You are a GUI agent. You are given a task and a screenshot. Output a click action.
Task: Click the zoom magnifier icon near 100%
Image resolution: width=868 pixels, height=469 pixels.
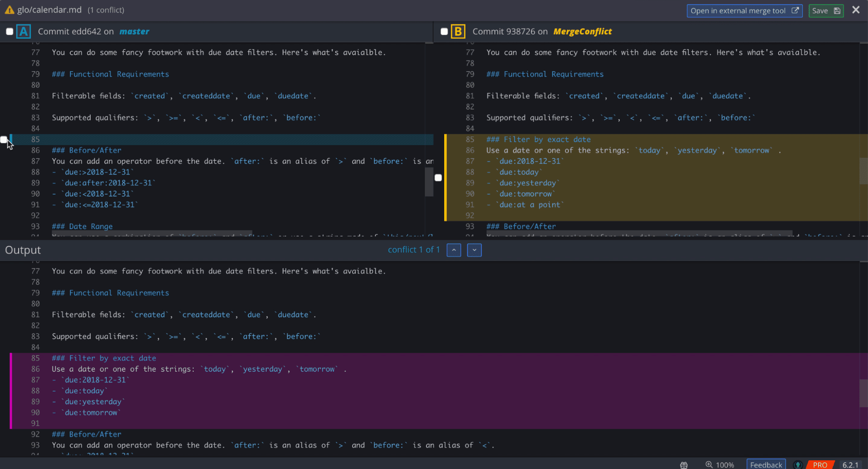[x=709, y=464]
